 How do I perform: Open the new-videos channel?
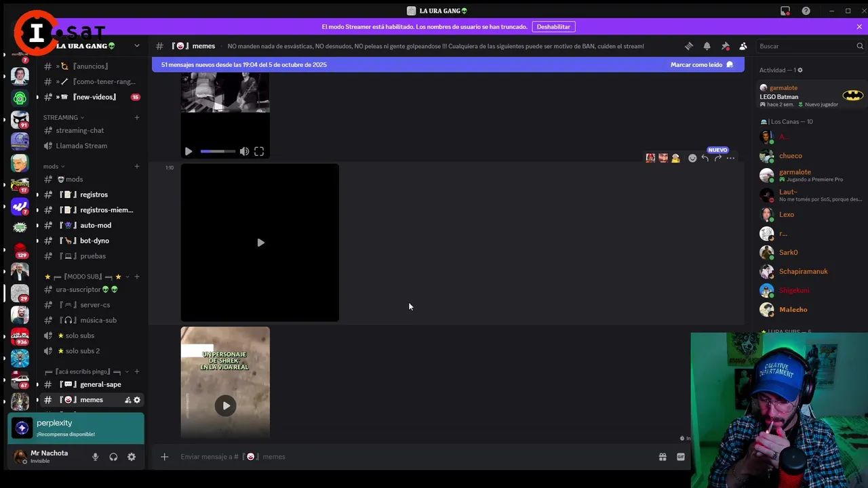click(92, 97)
